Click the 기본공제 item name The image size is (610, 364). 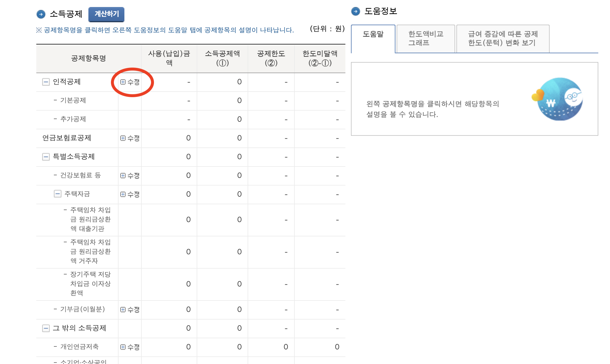[73, 100]
